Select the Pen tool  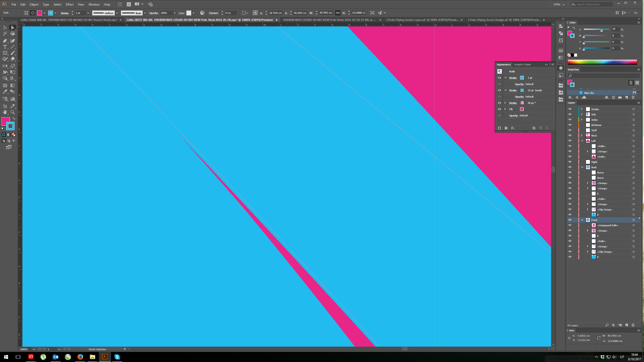pos(5,41)
